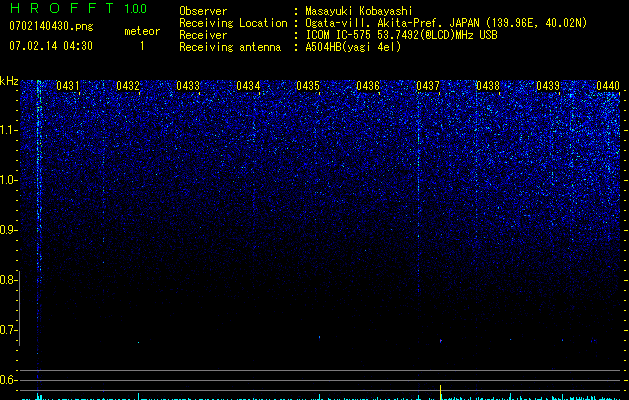The width and height of the screenshot is (629, 400).
Task: Click the 0436 time marker
Action: click(x=368, y=86)
